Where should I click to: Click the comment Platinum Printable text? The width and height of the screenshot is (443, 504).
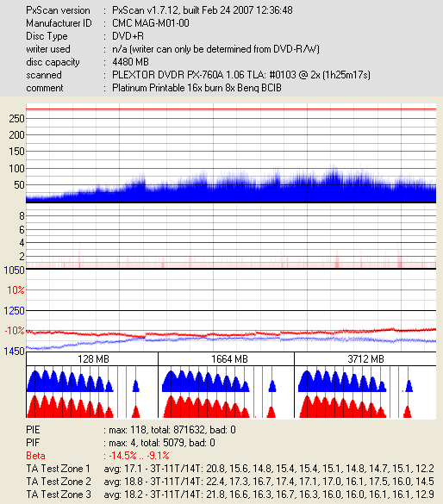(x=197, y=88)
